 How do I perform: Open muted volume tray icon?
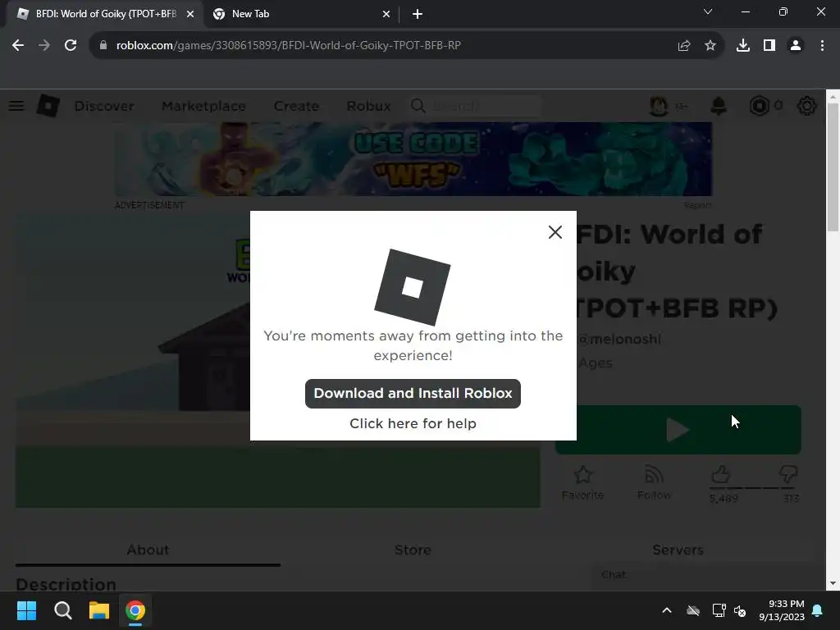pyautogui.click(x=740, y=610)
